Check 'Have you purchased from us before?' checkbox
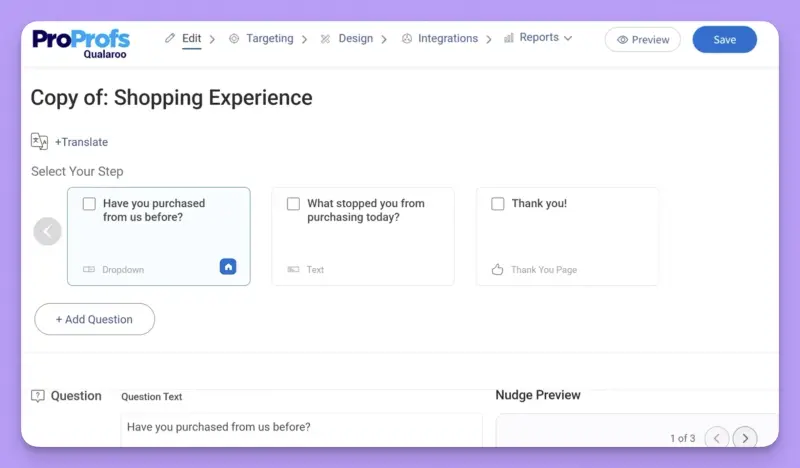The height and width of the screenshot is (468, 800). [89, 204]
